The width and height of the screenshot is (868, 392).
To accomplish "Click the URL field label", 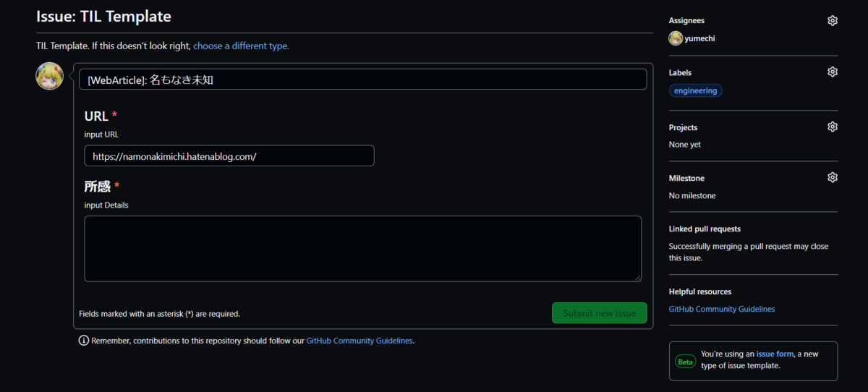I will [96, 116].
